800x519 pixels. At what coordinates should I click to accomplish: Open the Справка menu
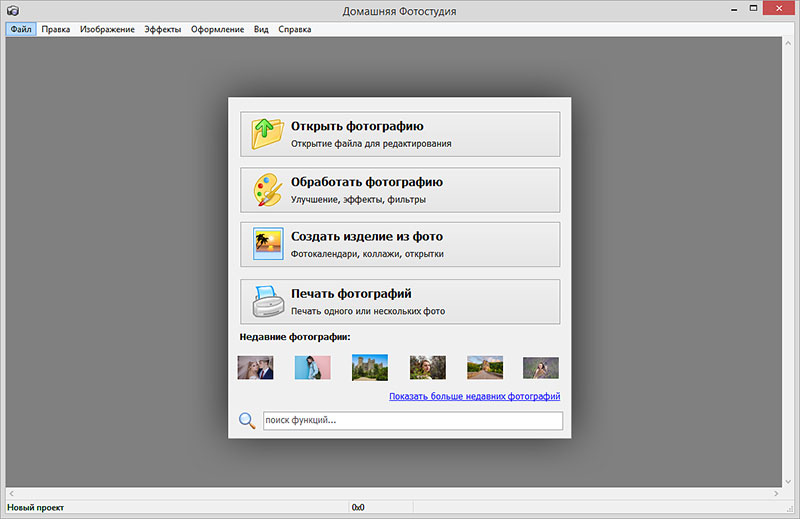[294, 29]
